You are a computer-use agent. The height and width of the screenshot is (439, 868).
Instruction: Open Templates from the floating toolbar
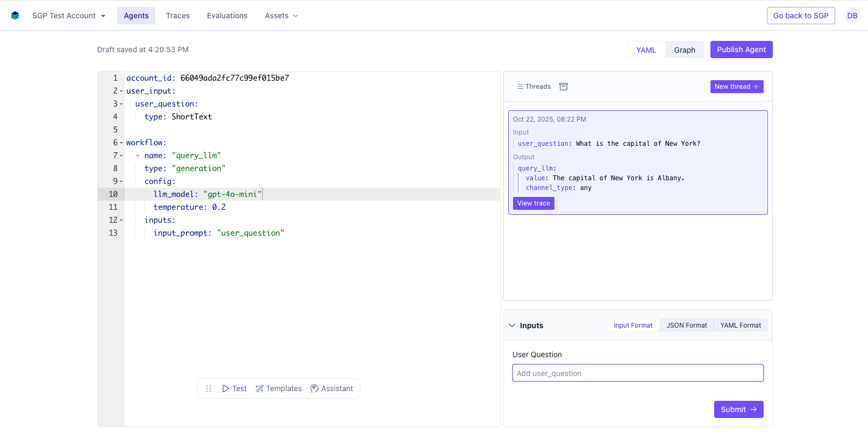point(279,388)
